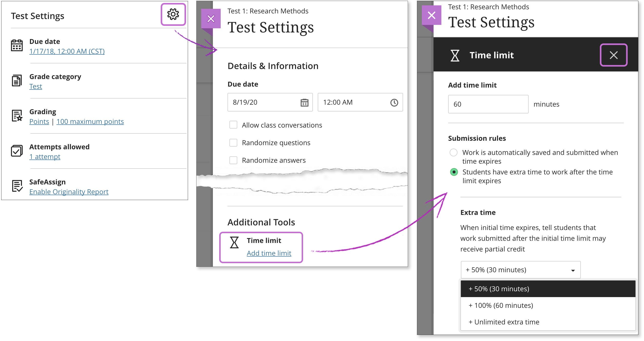
Task: Expand the Extra time dropdown showing +50%
Action: [521, 270]
